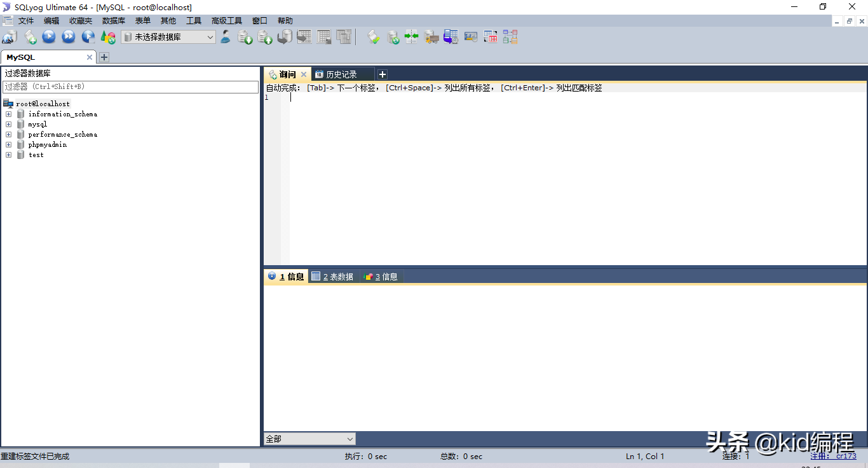Viewport: 868px width, 468px height.
Task: Open the query builder icon
Action: tap(490, 36)
